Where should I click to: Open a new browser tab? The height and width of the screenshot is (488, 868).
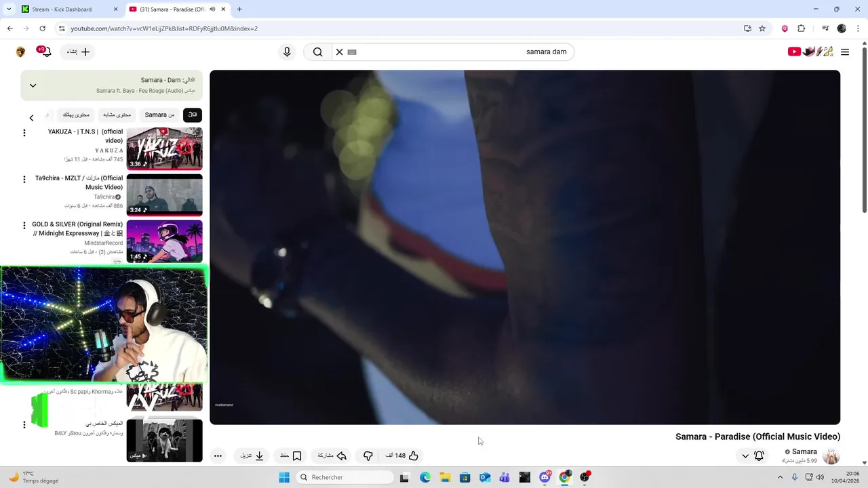(239, 9)
